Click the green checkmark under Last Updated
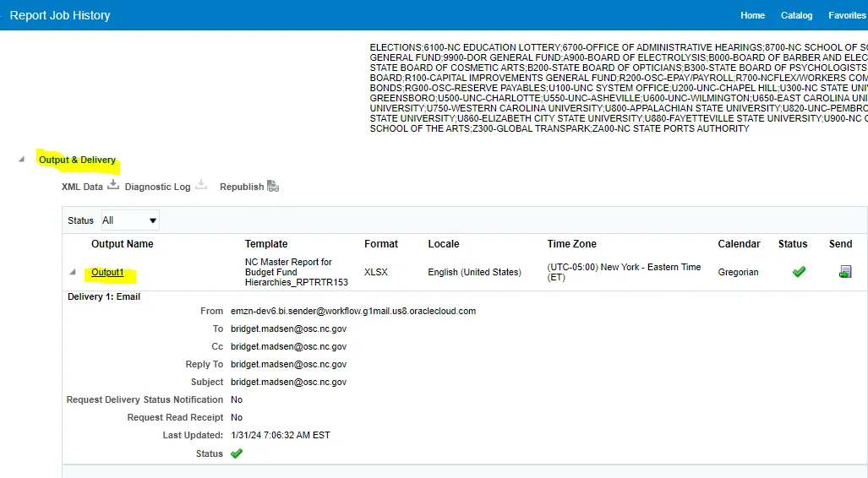 click(237, 454)
